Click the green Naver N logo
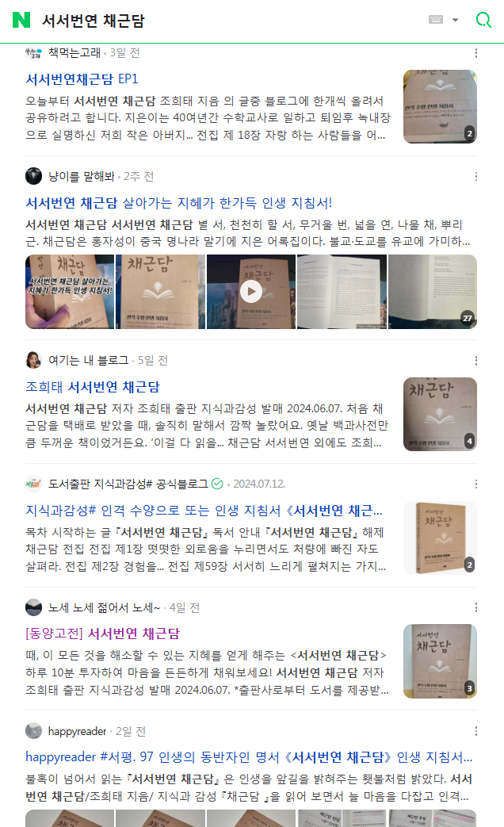Viewport: 504px width, 827px height. [x=21, y=20]
